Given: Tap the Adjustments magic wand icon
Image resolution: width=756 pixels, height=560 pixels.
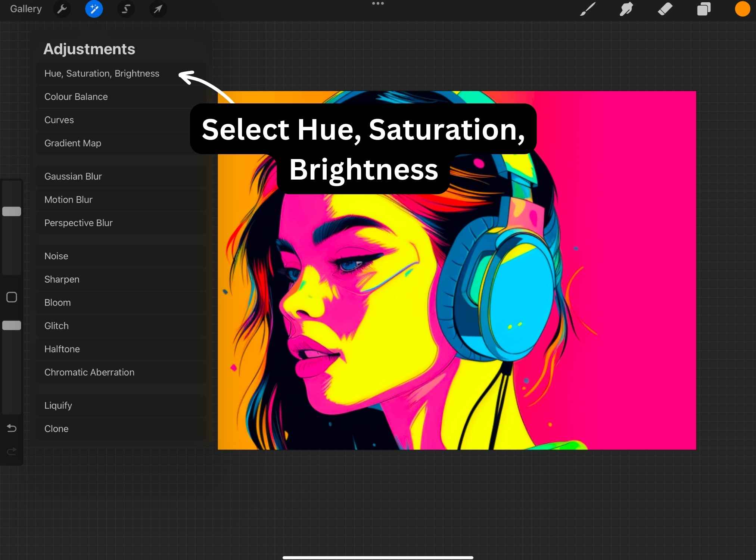Looking at the screenshot, I should 94,9.
